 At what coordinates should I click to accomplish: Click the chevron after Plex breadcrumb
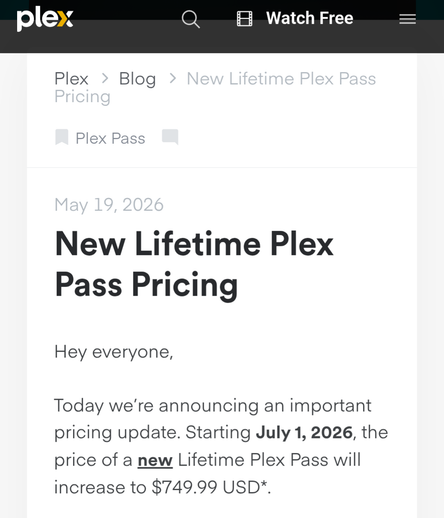point(105,79)
